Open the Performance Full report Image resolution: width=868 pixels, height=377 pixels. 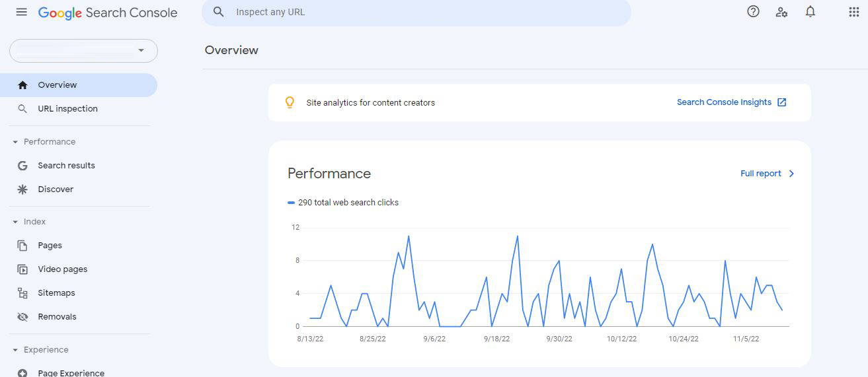coord(768,174)
